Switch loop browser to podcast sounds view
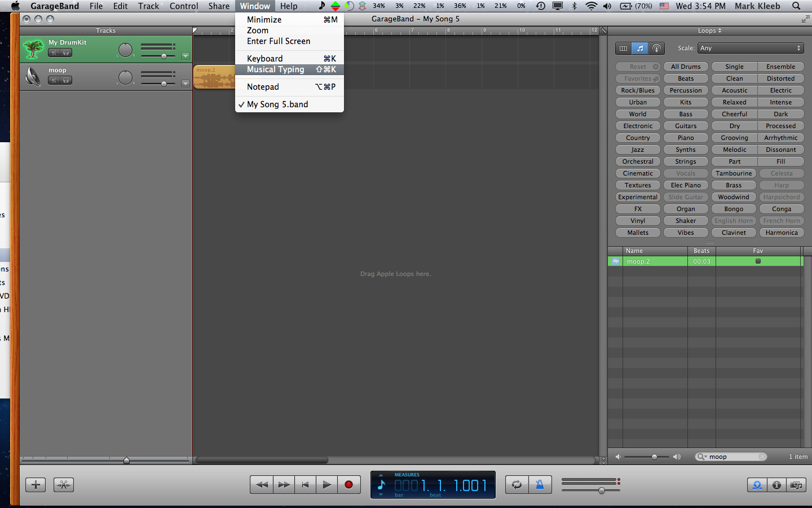 (656, 49)
